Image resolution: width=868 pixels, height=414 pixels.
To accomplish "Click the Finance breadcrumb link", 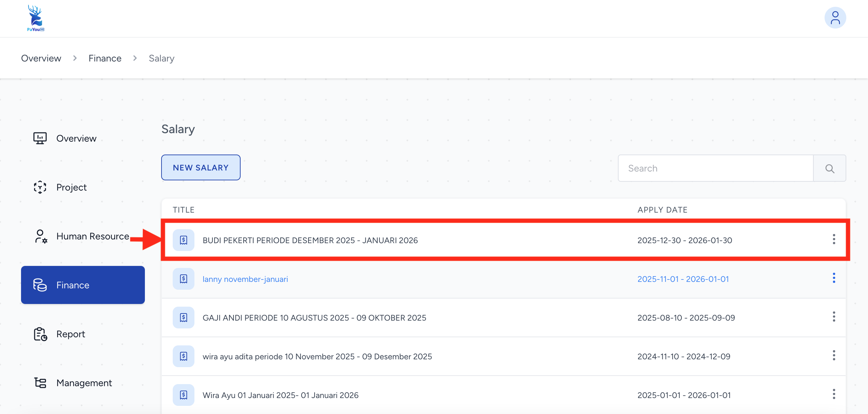I will point(105,58).
